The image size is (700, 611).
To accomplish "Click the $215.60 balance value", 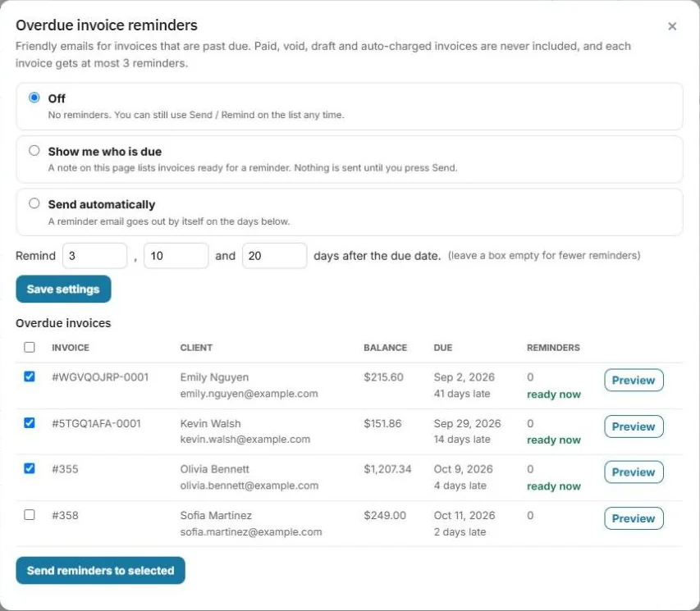I will tap(383, 377).
